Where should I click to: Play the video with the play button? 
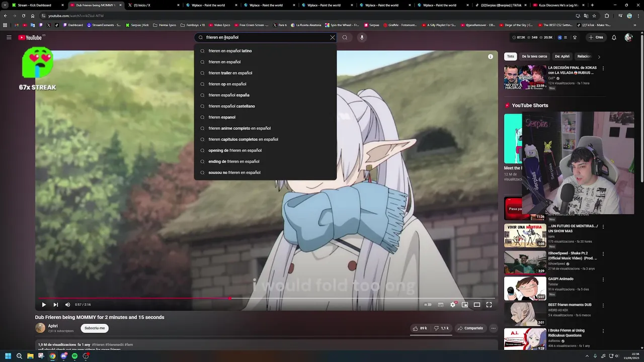44,305
